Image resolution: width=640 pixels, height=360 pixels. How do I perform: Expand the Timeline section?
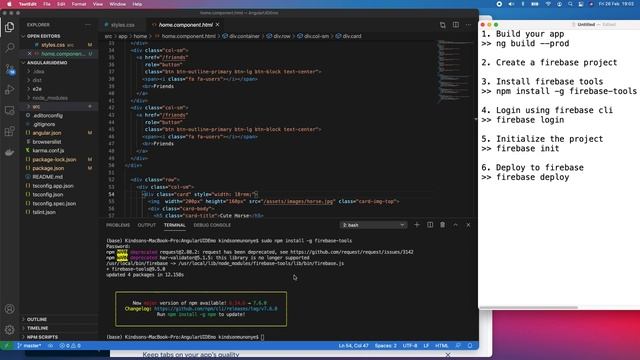(x=38, y=328)
